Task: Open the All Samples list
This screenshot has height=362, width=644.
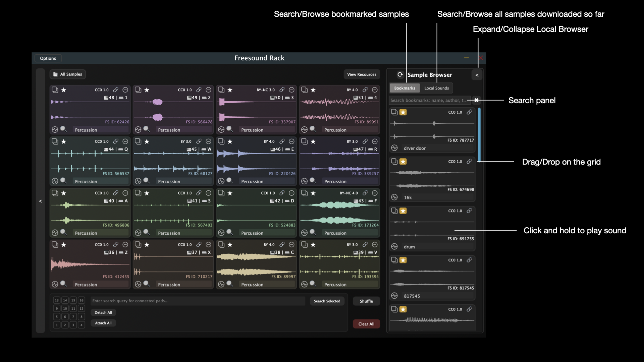Action: [68, 74]
